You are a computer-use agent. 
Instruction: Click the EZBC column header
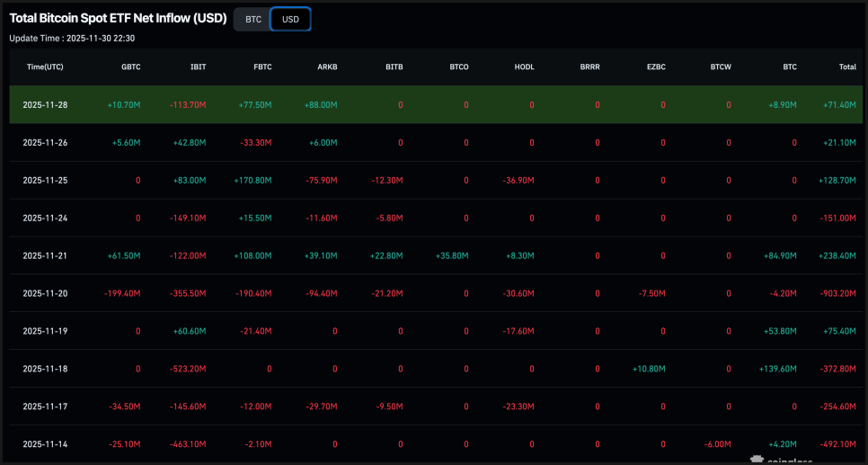click(655, 67)
